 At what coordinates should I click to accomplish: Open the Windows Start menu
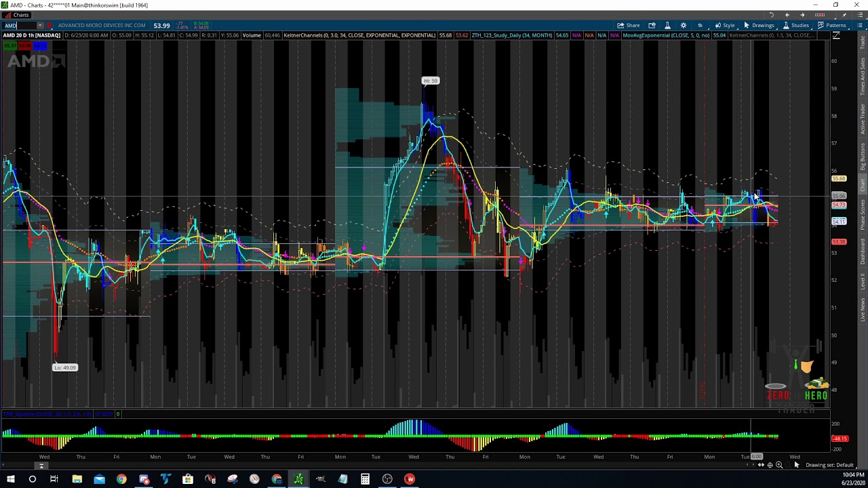pos(10,479)
